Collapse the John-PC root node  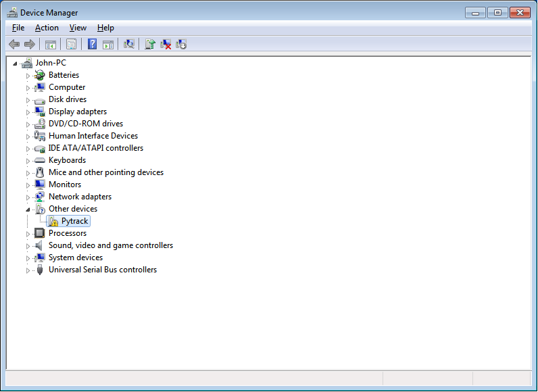point(16,63)
